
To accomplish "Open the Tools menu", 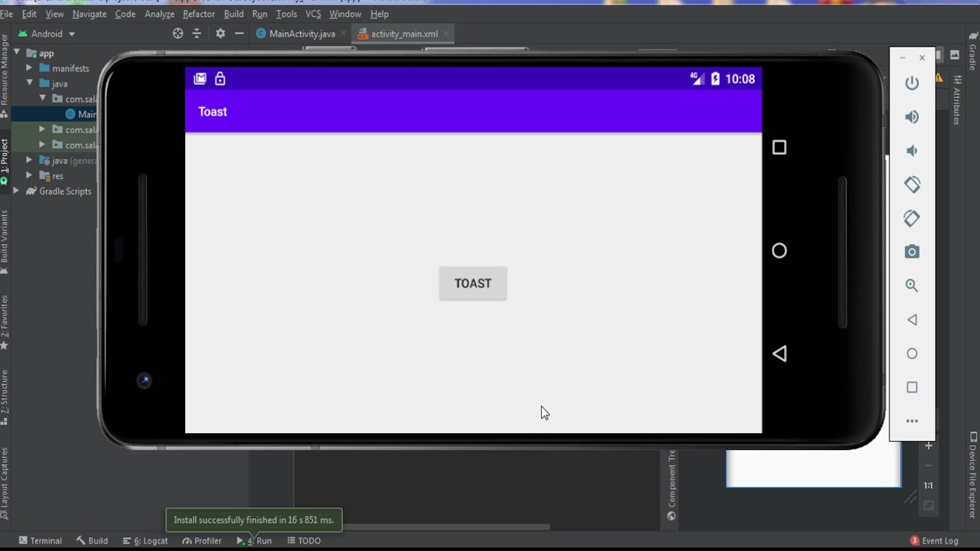I will click(x=286, y=14).
